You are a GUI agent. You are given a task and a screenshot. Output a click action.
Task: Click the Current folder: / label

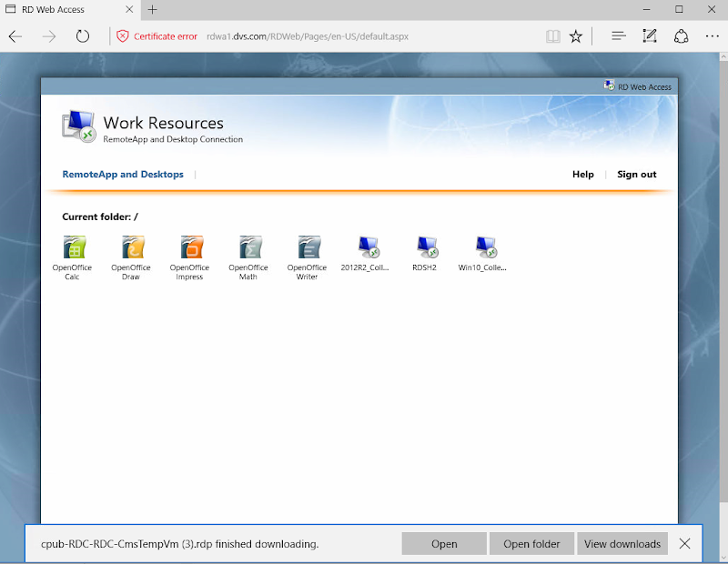[100, 217]
